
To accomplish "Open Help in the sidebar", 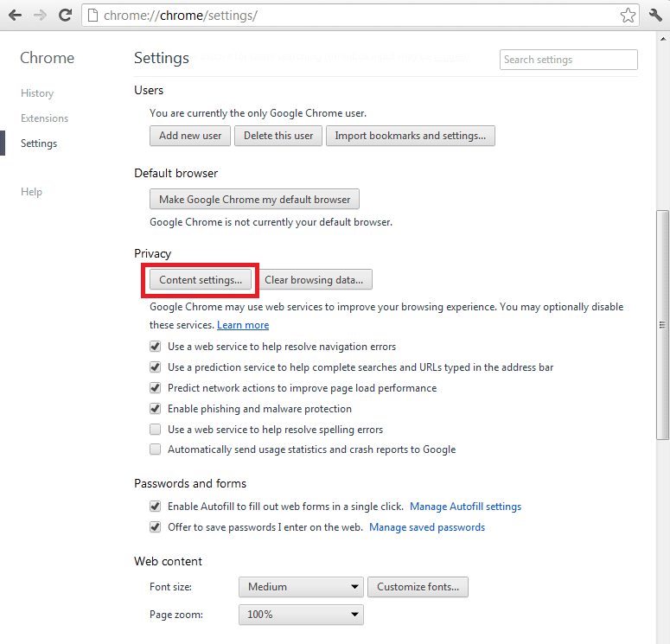I will [x=32, y=191].
